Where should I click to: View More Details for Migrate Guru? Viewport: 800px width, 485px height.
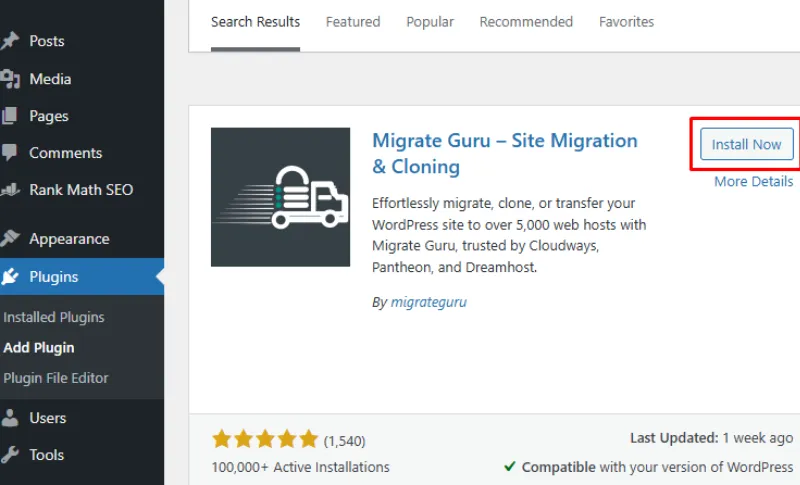point(754,182)
